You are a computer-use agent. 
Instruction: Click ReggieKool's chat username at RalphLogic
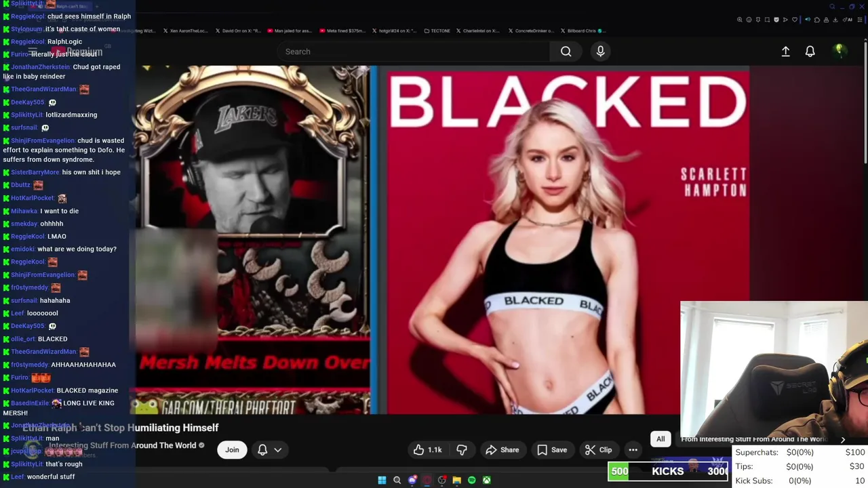[x=28, y=41]
